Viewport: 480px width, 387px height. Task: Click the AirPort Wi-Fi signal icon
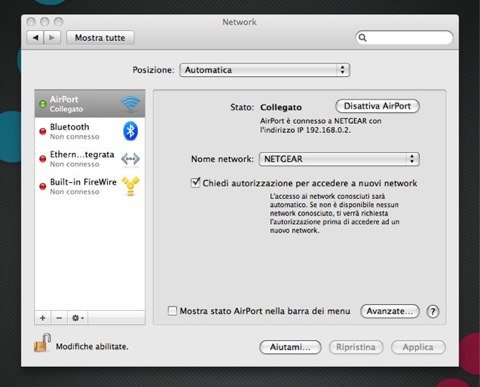tap(130, 104)
